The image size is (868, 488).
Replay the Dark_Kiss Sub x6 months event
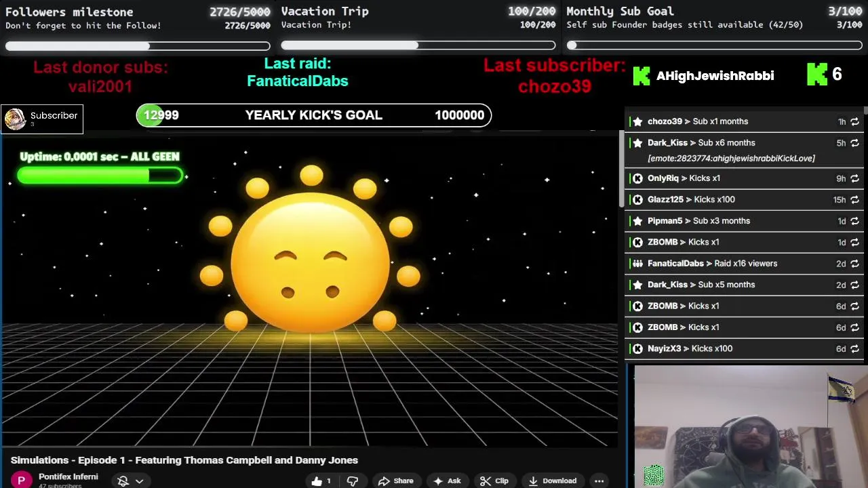click(x=854, y=143)
